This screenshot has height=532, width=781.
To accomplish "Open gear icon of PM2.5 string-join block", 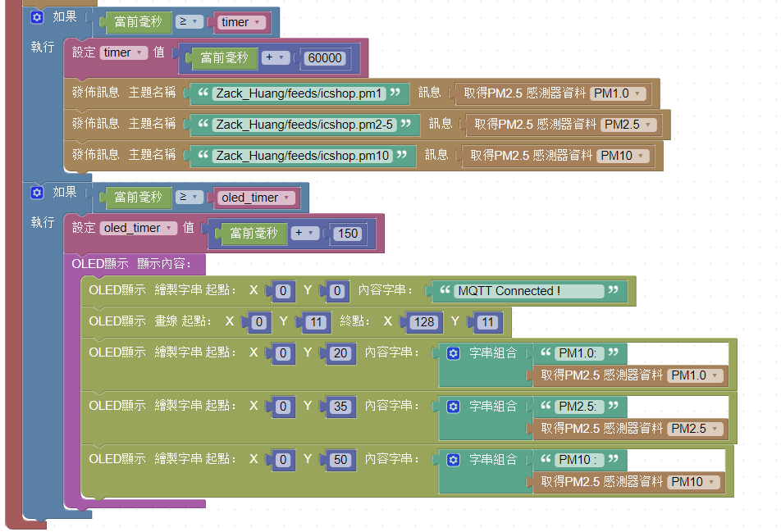I will tap(453, 407).
